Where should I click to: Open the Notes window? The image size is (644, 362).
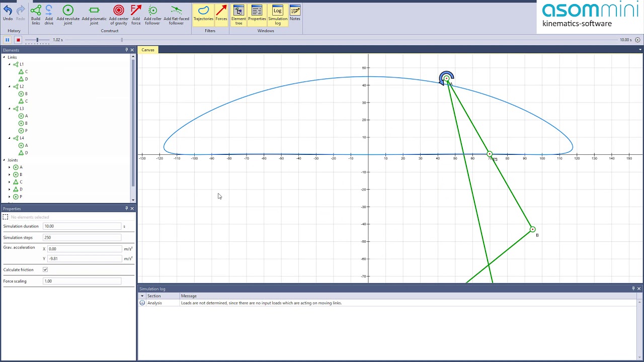tap(295, 14)
